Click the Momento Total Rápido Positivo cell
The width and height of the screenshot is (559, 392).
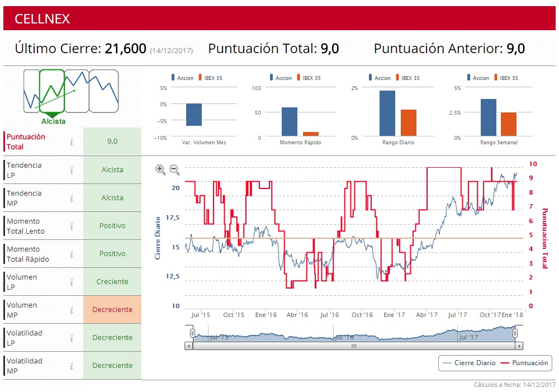click(112, 254)
